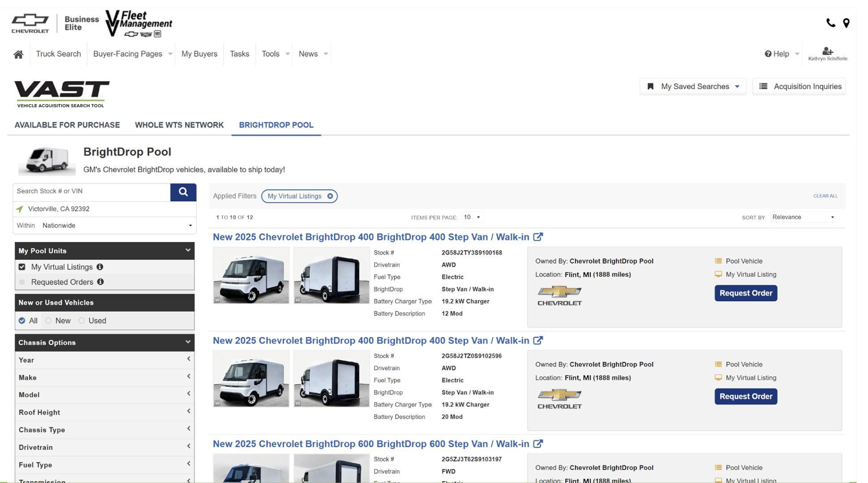Screen dimensions: 868x483
Task: Expand the Drivetrain filter
Action: click(105, 447)
